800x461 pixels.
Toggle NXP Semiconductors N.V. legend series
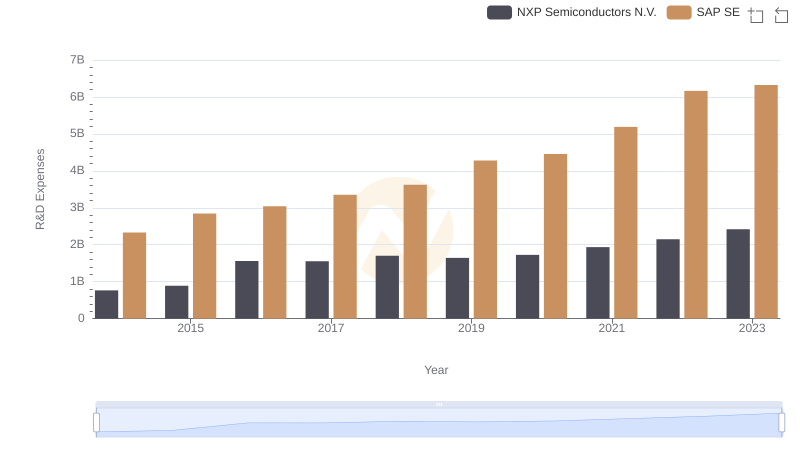tap(571, 12)
